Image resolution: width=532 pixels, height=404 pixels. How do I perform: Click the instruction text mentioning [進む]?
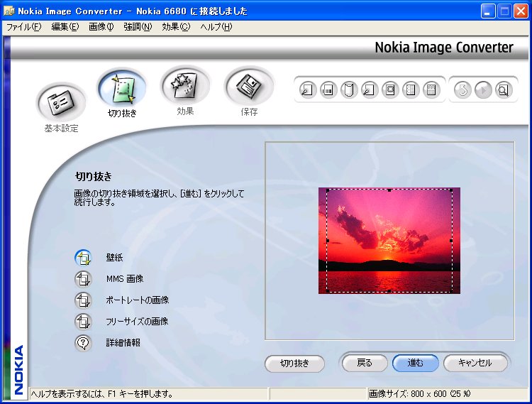tap(159, 197)
